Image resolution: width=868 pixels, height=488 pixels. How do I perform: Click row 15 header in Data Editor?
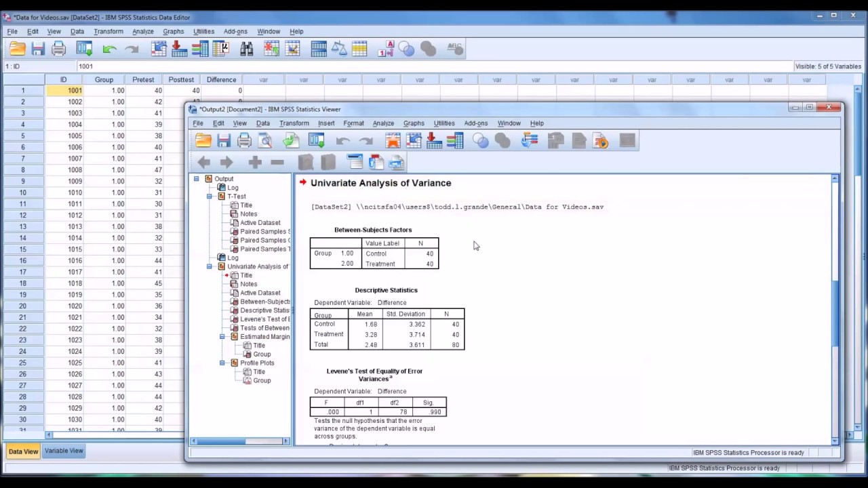tap(22, 249)
